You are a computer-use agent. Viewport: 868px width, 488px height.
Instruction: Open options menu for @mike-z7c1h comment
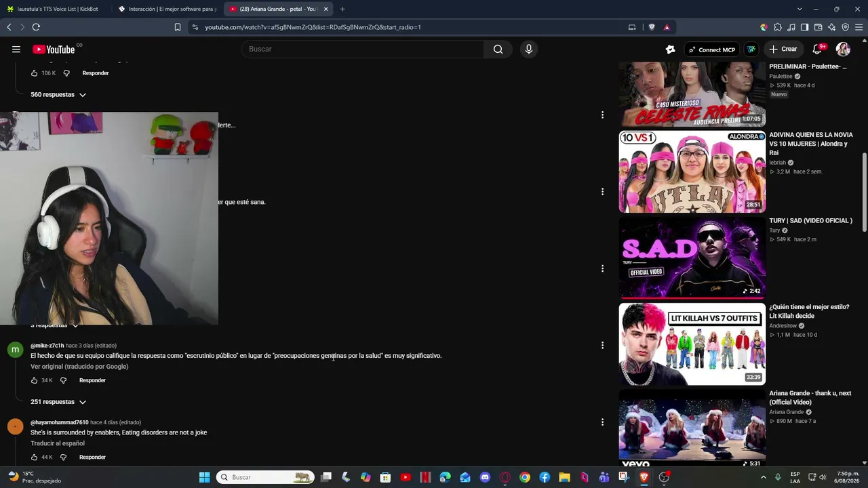click(x=602, y=346)
